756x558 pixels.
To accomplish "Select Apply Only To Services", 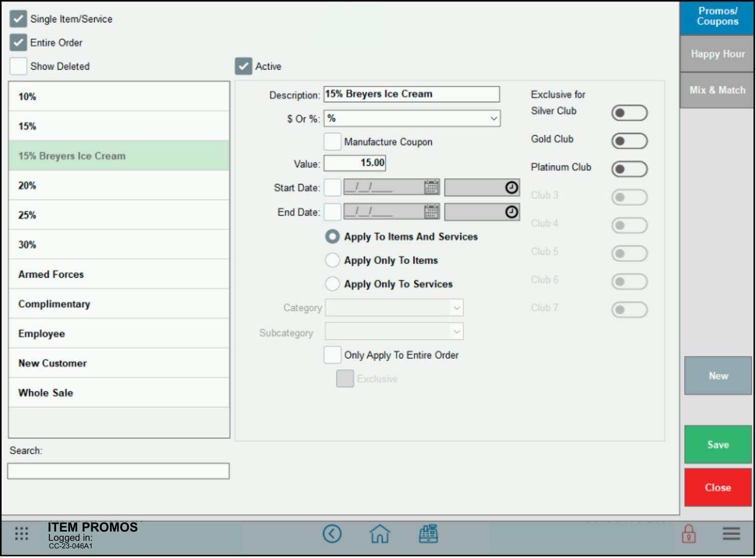I will (332, 284).
